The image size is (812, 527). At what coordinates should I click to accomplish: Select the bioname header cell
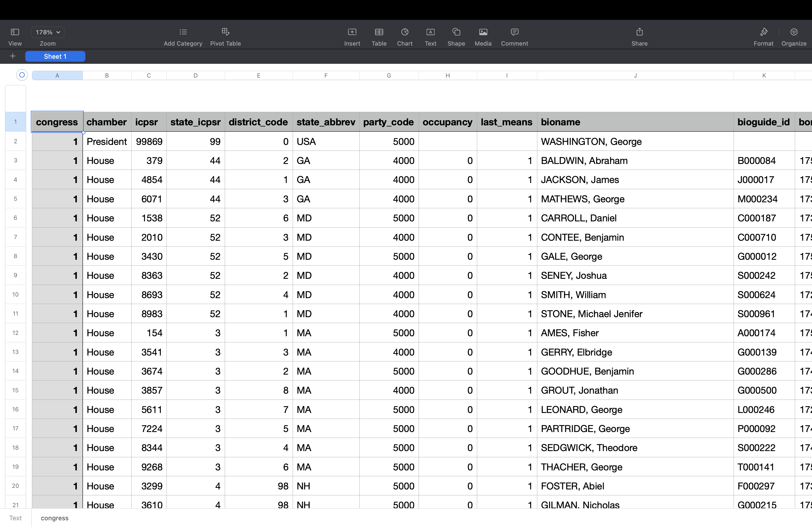635,122
